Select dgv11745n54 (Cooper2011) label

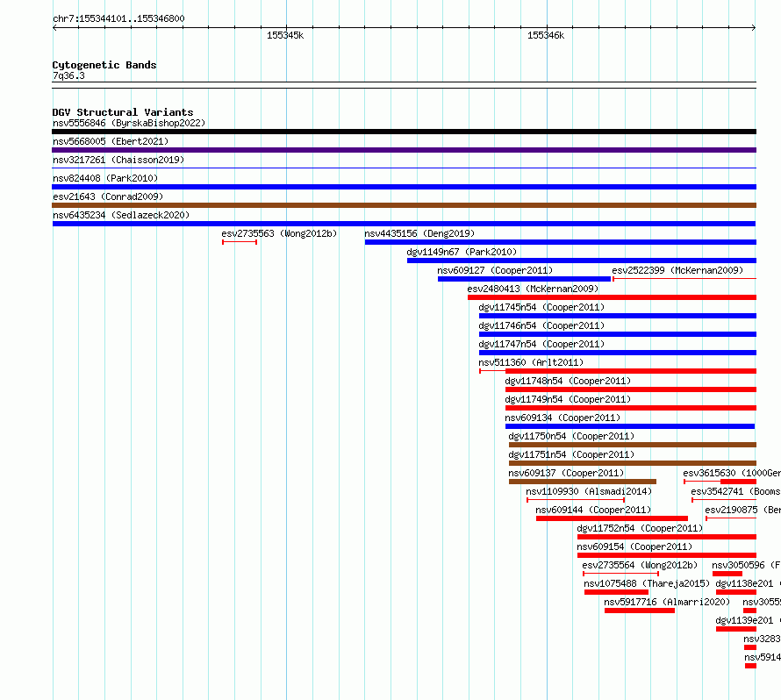pos(541,307)
